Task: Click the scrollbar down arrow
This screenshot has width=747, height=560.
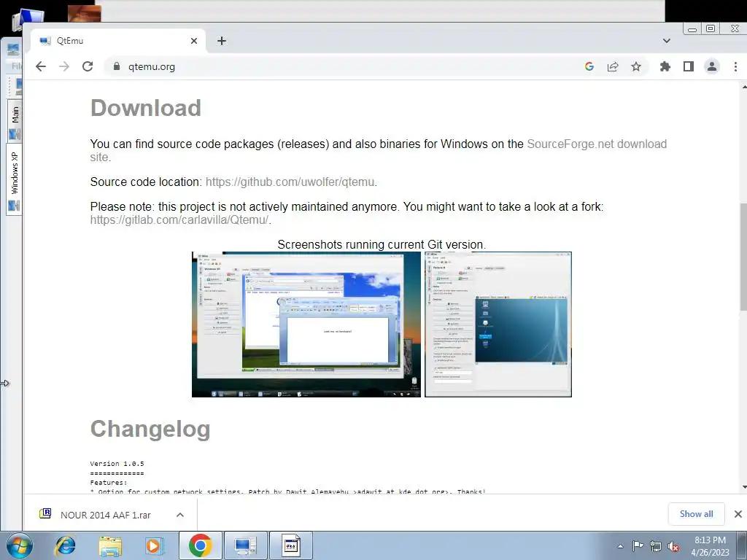Action: [743, 487]
